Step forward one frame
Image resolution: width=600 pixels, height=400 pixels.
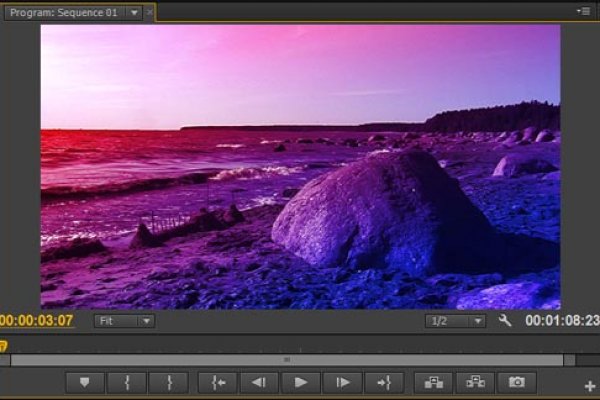tap(342, 382)
